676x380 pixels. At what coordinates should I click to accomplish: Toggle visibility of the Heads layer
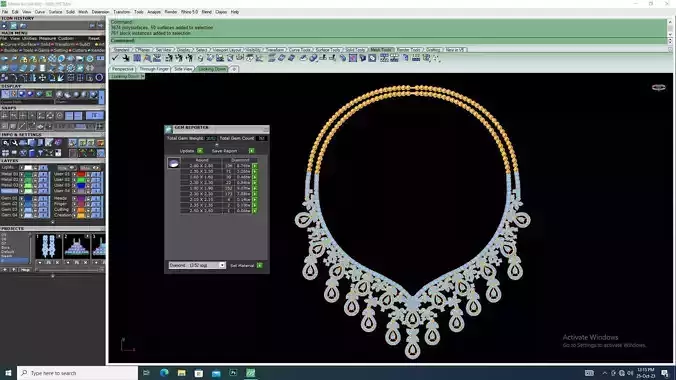[x=95, y=198]
